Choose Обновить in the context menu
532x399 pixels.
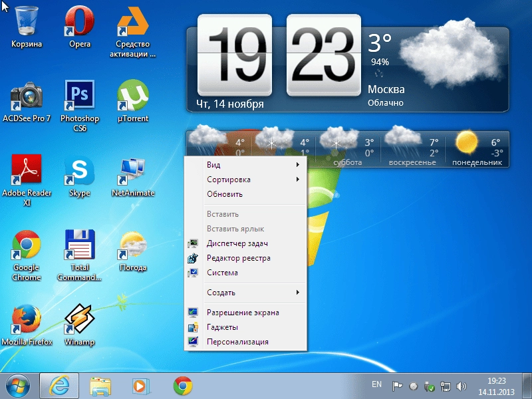245,194
